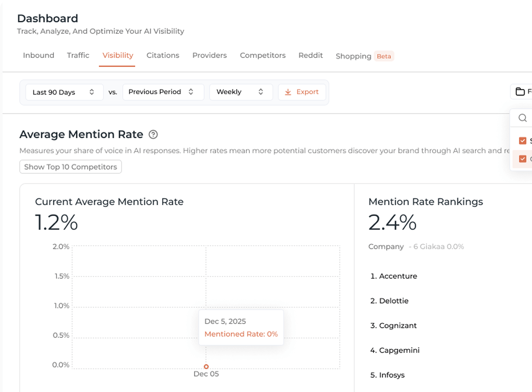Click the search input field in the filter panel
The width and height of the screenshot is (532, 392).
click(526, 118)
